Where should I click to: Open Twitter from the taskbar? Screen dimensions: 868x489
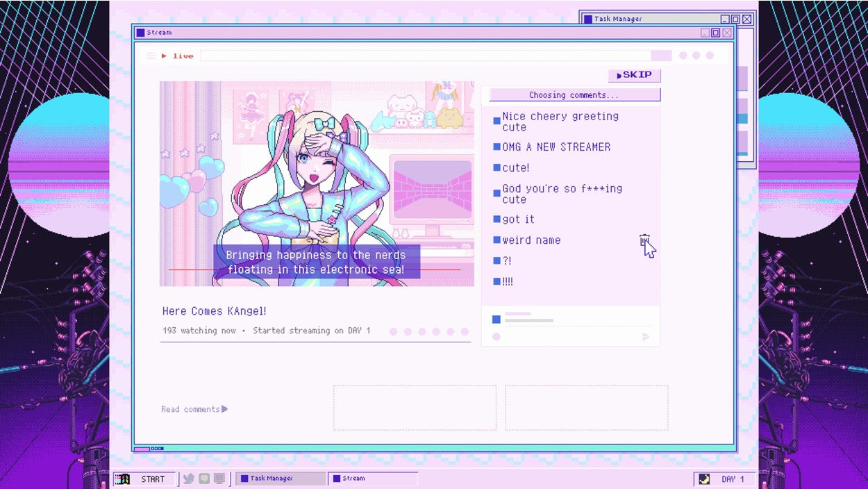click(187, 479)
